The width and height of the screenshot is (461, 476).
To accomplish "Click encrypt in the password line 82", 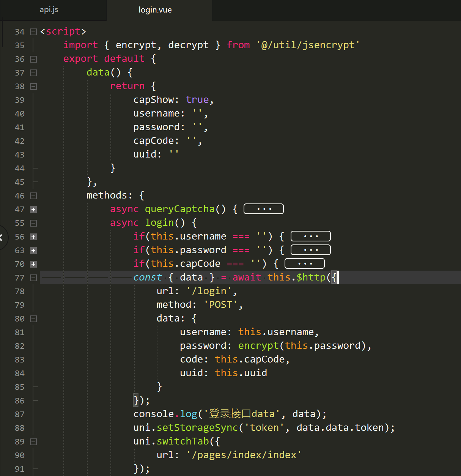I will coord(258,345).
